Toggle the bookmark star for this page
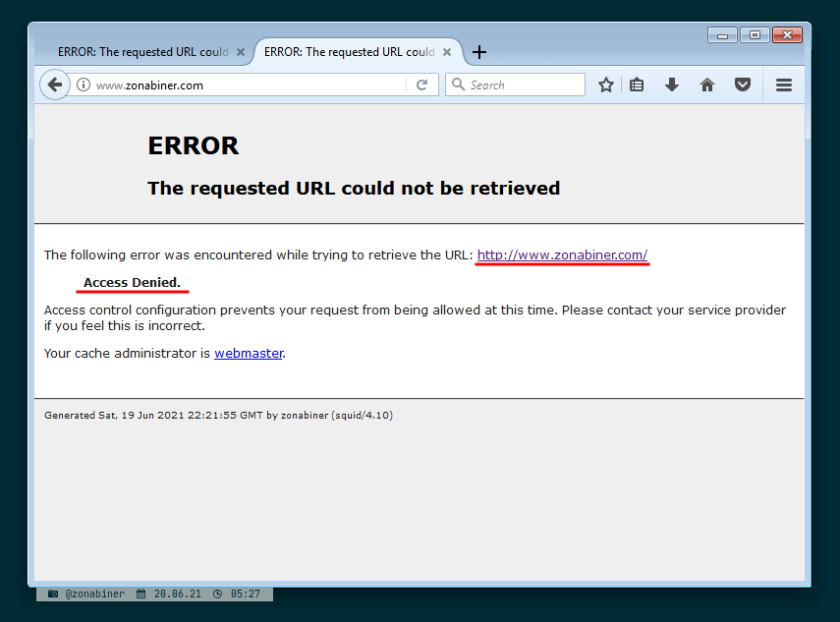Screen dimensions: 840x622 [605, 85]
